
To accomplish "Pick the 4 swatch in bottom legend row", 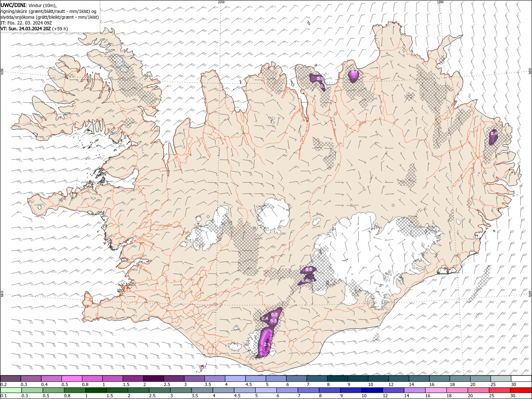I will click(x=223, y=390).
